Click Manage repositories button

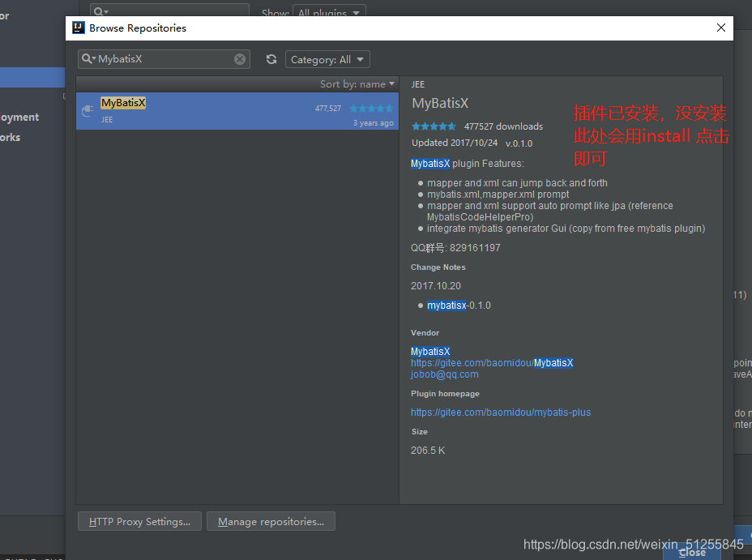click(271, 522)
